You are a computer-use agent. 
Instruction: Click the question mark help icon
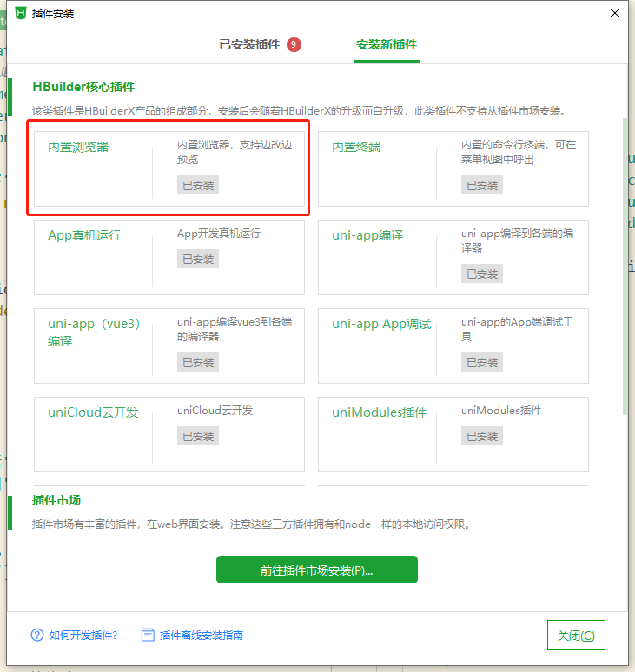[x=36, y=635]
